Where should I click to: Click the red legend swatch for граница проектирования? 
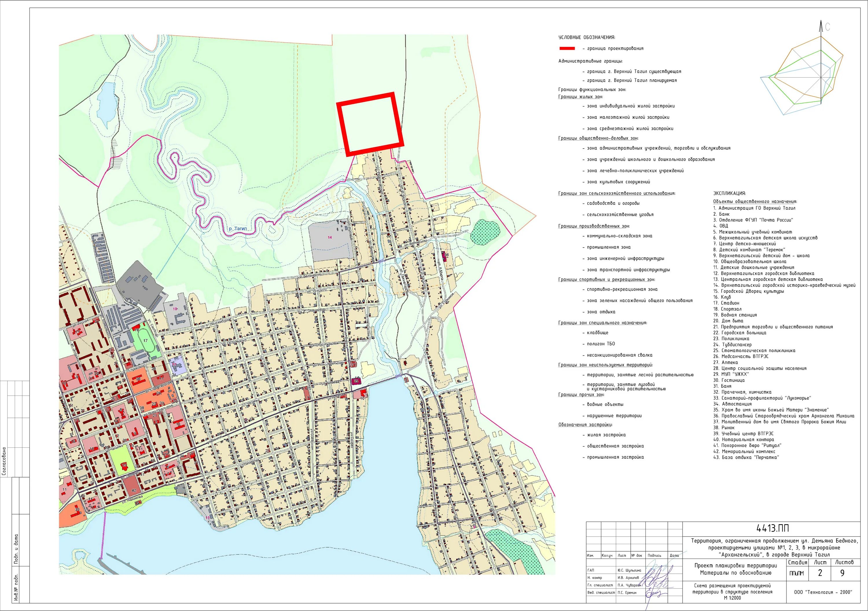click(x=567, y=48)
